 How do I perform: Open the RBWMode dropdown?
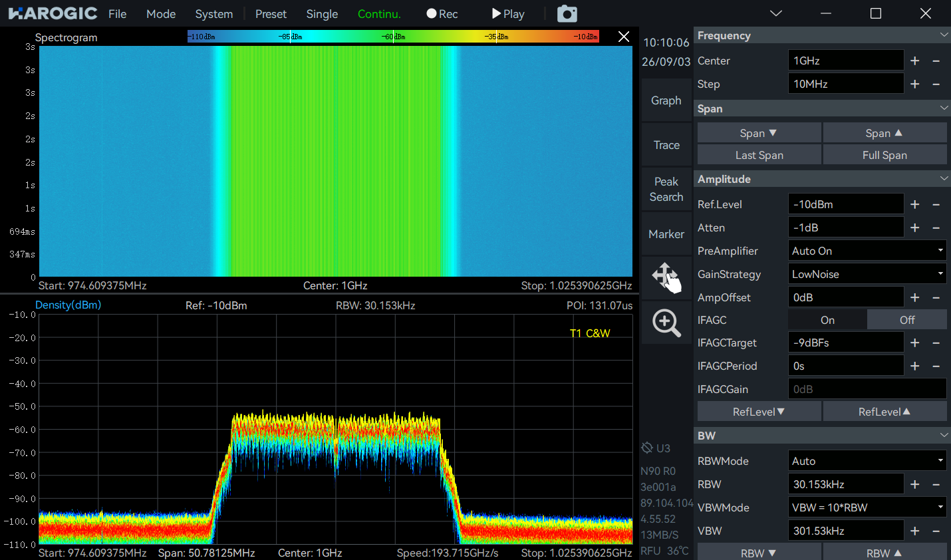coord(867,461)
